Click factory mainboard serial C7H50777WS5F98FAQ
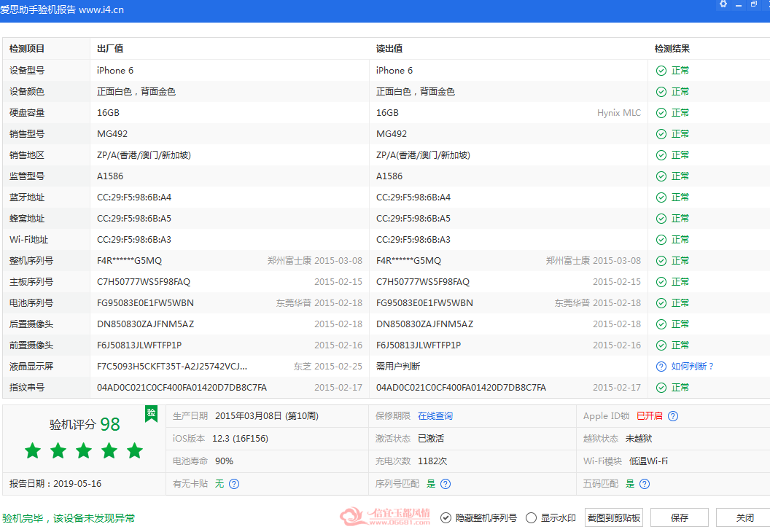The image size is (770, 532). (144, 282)
